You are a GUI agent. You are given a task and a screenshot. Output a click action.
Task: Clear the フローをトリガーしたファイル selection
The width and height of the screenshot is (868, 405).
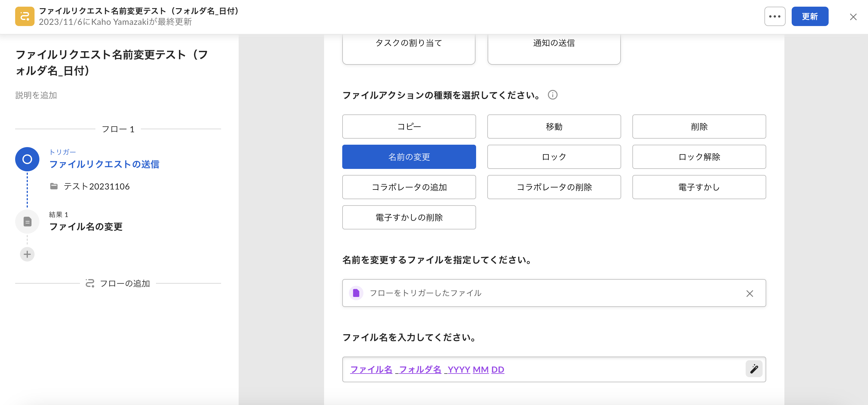[749, 294]
